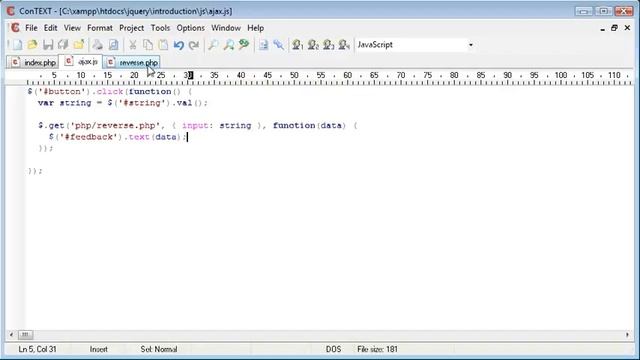Open the Replace text icon
640x360 pixels.
click(244, 45)
